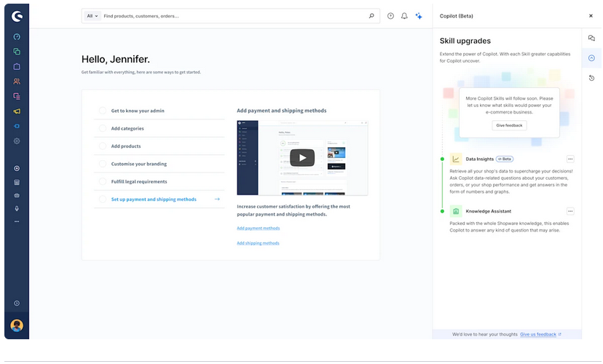Open the Data Insights options menu

point(570,159)
